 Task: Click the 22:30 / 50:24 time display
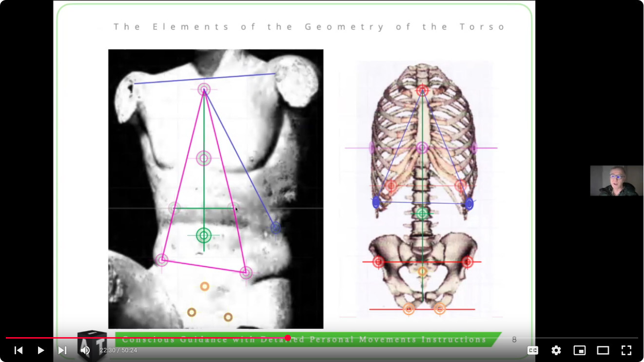point(118,350)
